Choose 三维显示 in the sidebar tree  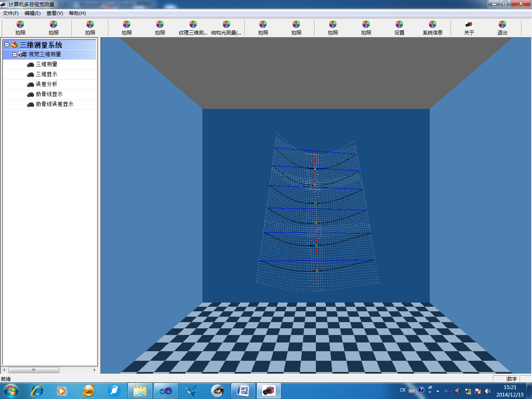coord(46,74)
